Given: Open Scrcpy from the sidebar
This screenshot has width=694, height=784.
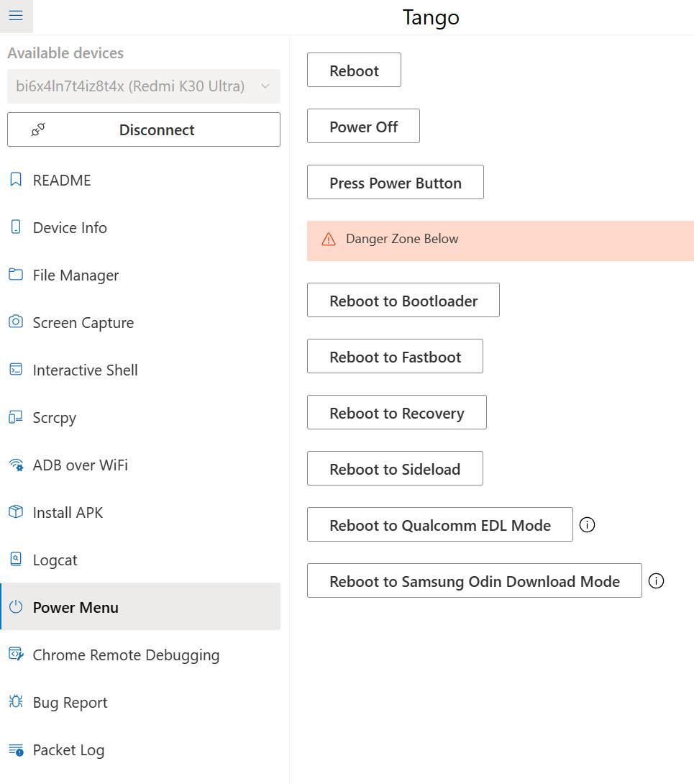Looking at the screenshot, I should pos(54,418).
